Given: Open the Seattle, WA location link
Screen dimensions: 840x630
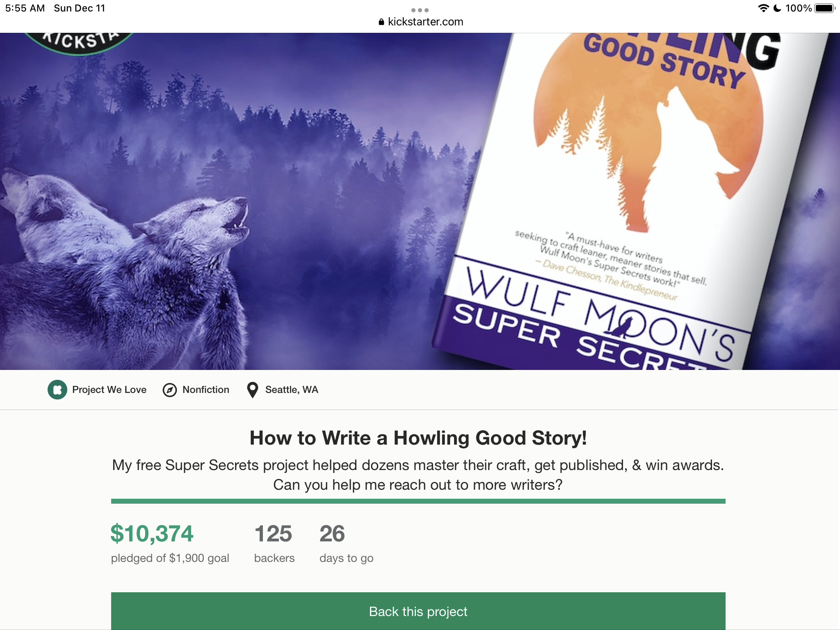Looking at the screenshot, I should coord(292,390).
